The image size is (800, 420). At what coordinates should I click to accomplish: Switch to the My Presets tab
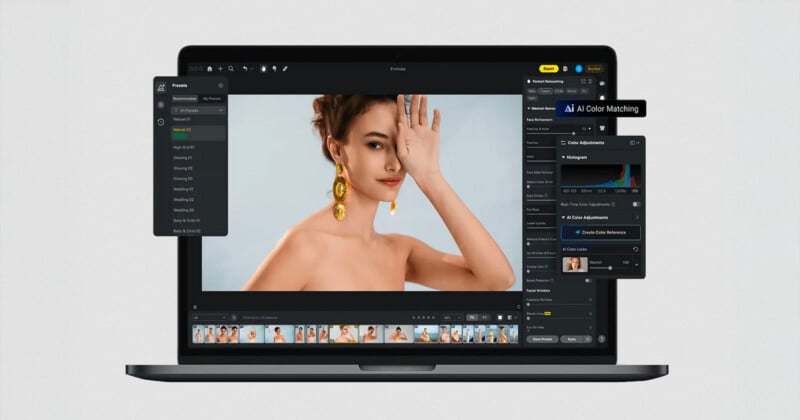coord(212,99)
